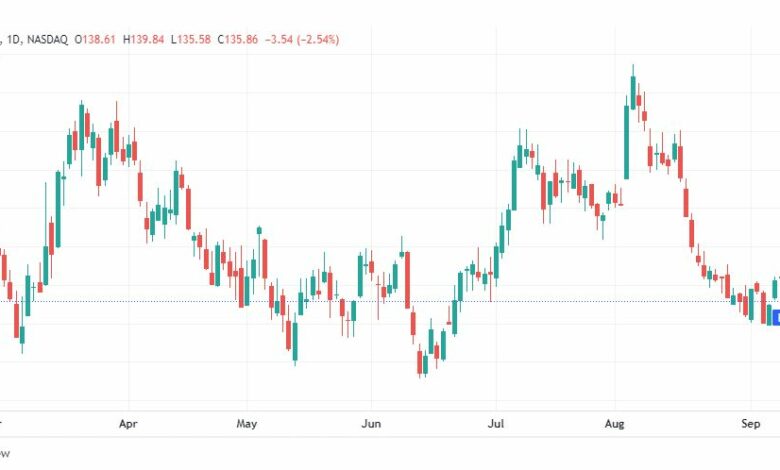Click the Aug label on time axis
The image size is (780, 470).
614,424
